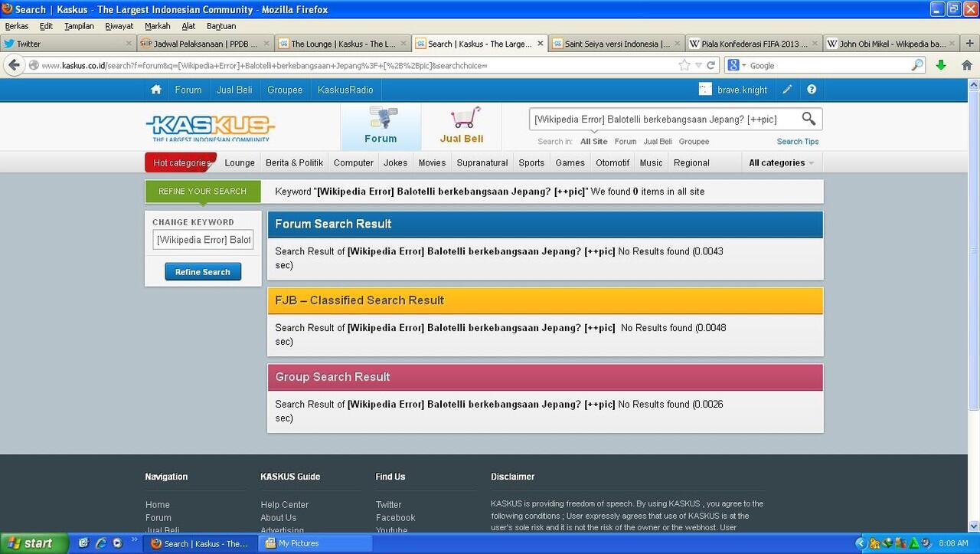Search in Groupee option under the search box

point(694,142)
